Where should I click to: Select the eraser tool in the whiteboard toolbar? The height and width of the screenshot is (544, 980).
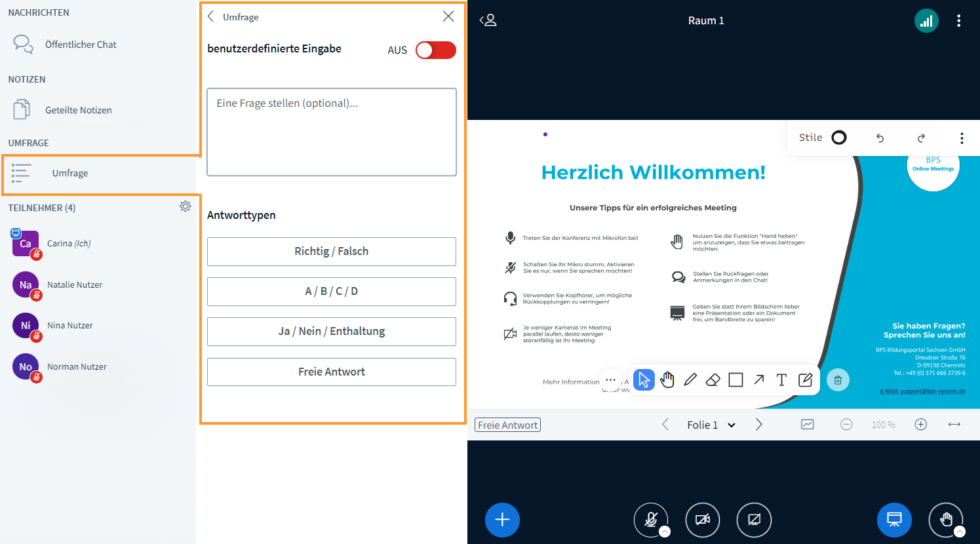pyautogui.click(x=713, y=379)
